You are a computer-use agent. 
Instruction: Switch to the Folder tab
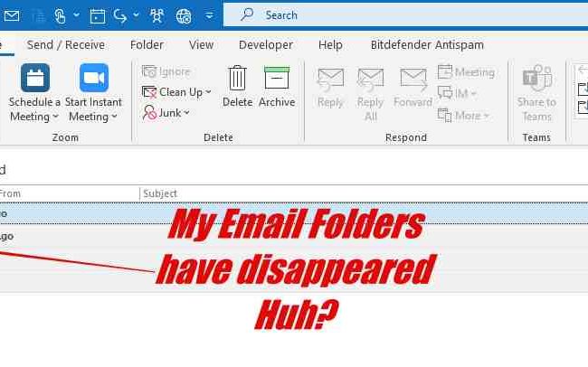click(147, 45)
